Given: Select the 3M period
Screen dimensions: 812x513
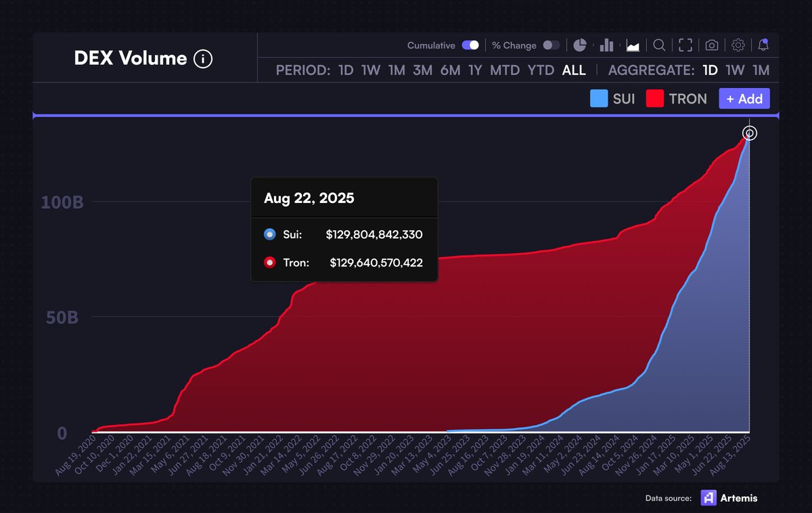Looking at the screenshot, I should [423, 70].
